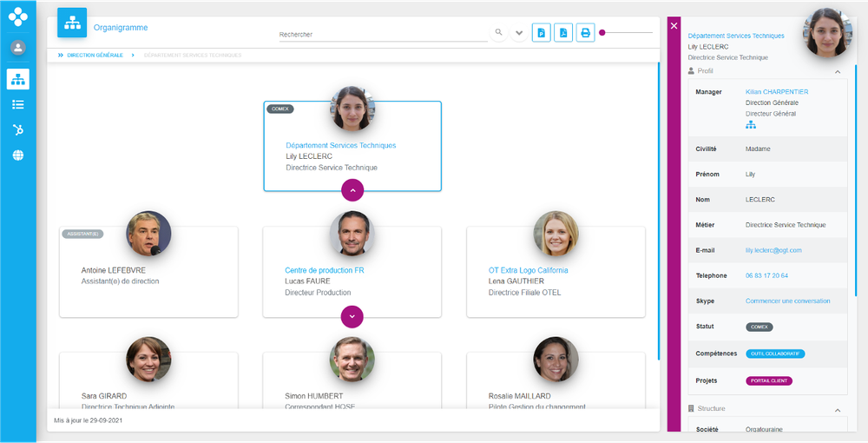Click the ASSISTANT(E) badge on Antoine's card
The image size is (868, 443).
point(82,235)
